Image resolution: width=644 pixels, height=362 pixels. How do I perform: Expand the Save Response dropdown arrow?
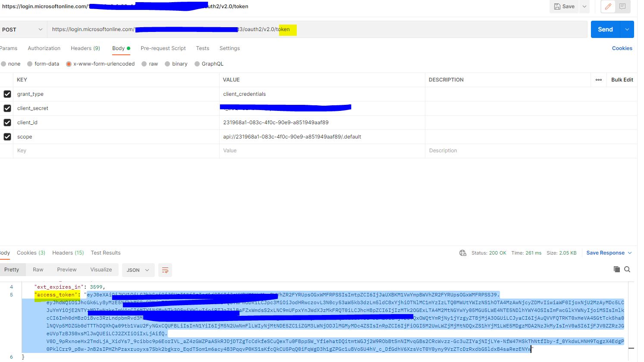pyautogui.click(x=630, y=253)
